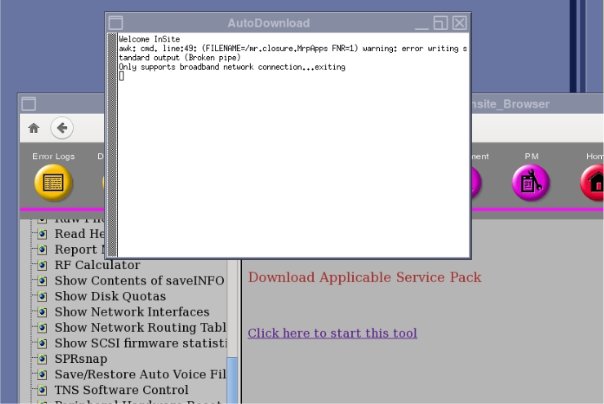Open the Insite_Browser window menu button
The height and width of the screenshot is (404, 604).
click(x=29, y=104)
